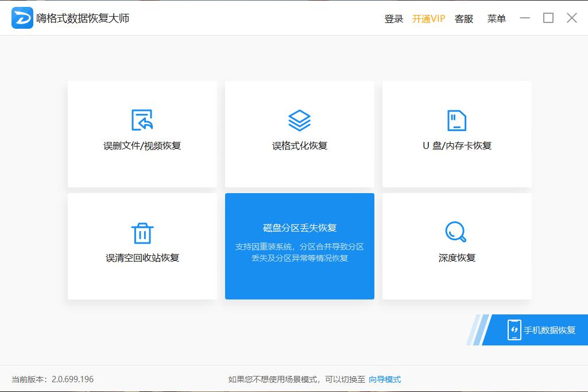Open the U盘/内存卡恢复 recovery card
This screenshot has width=588, height=392.
click(457, 134)
